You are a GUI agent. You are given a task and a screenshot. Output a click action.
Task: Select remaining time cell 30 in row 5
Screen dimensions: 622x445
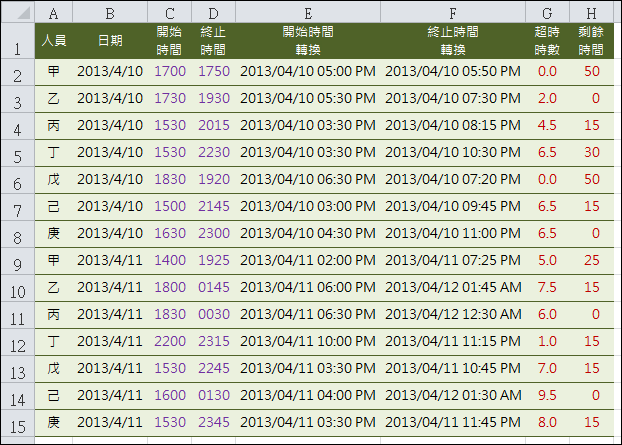[591, 153]
